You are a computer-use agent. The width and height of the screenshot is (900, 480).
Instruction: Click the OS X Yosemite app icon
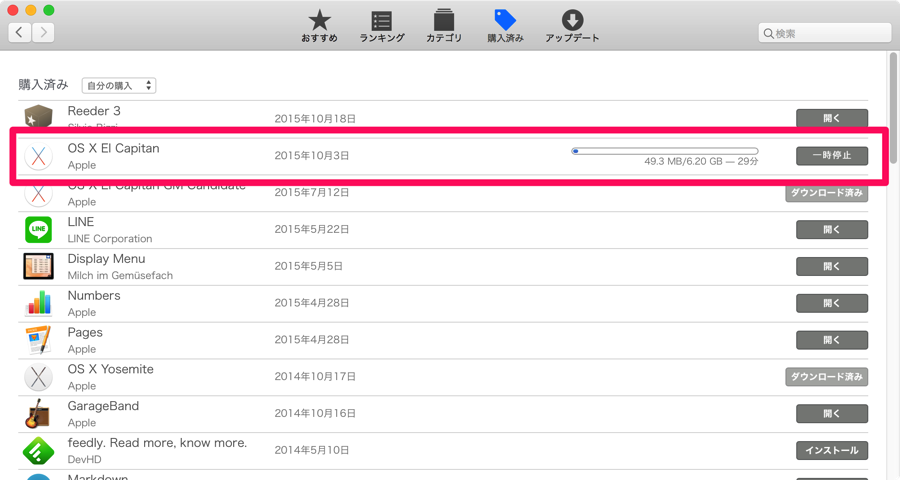(x=38, y=377)
